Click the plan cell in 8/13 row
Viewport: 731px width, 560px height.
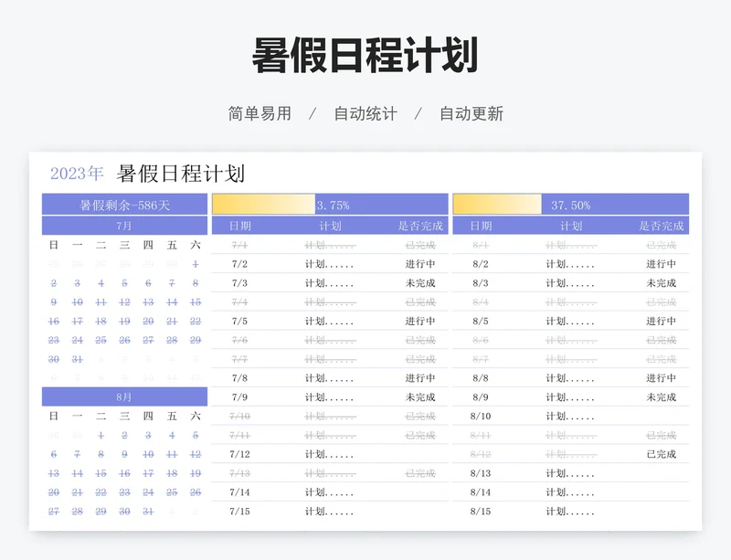pyautogui.click(x=570, y=473)
